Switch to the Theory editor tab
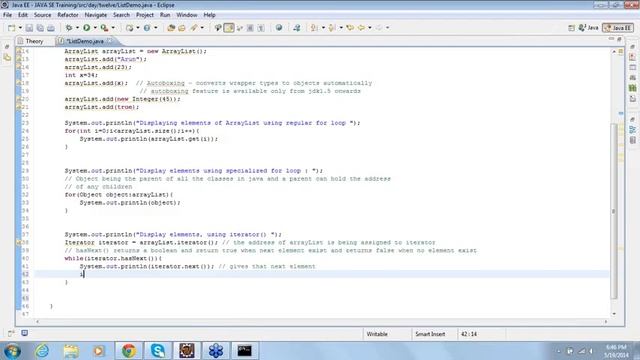Screen dimensions: 640x360 34,41
